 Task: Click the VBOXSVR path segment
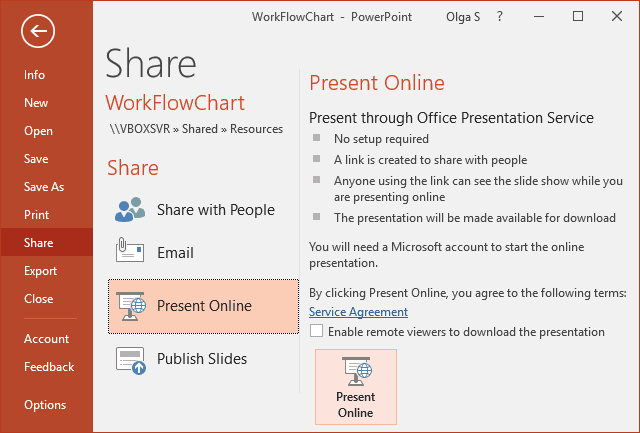pyautogui.click(x=140, y=129)
